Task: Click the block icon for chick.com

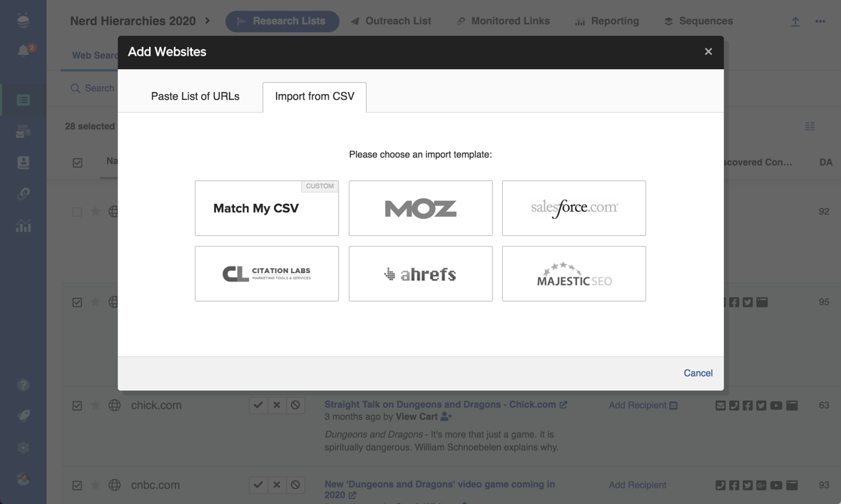Action: pyautogui.click(x=295, y=405)
